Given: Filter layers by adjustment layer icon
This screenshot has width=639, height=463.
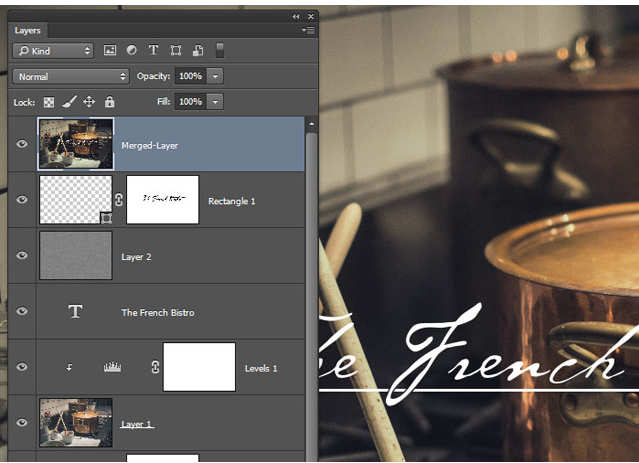Looking at the screenshot, I should 132,50.
